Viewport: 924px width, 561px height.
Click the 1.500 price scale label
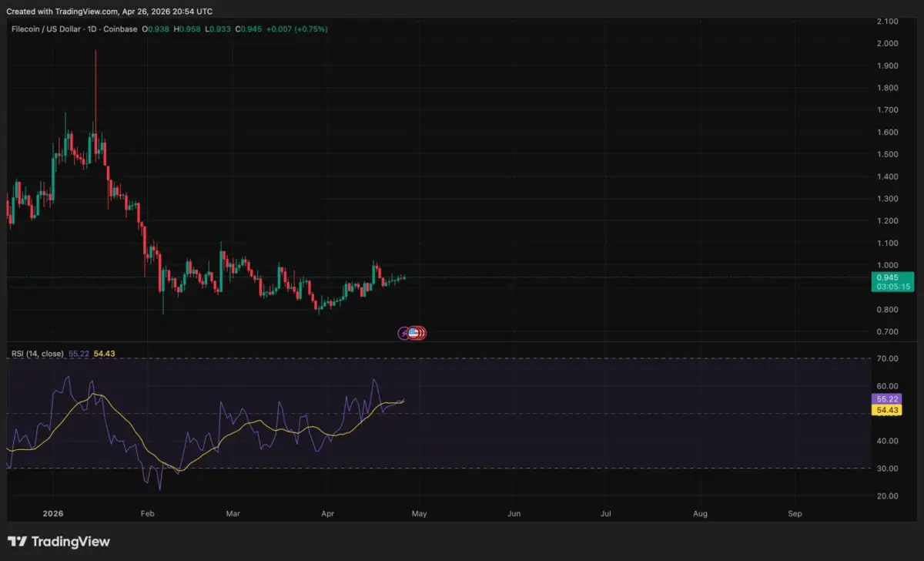tap(888, 154)
